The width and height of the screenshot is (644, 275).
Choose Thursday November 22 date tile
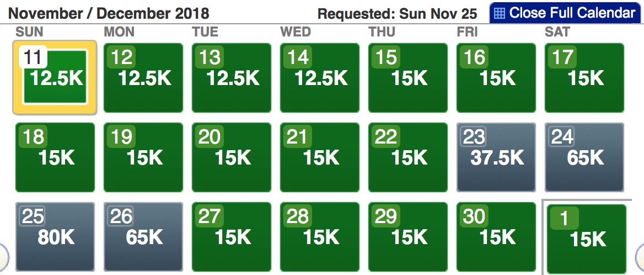[408, 157]
